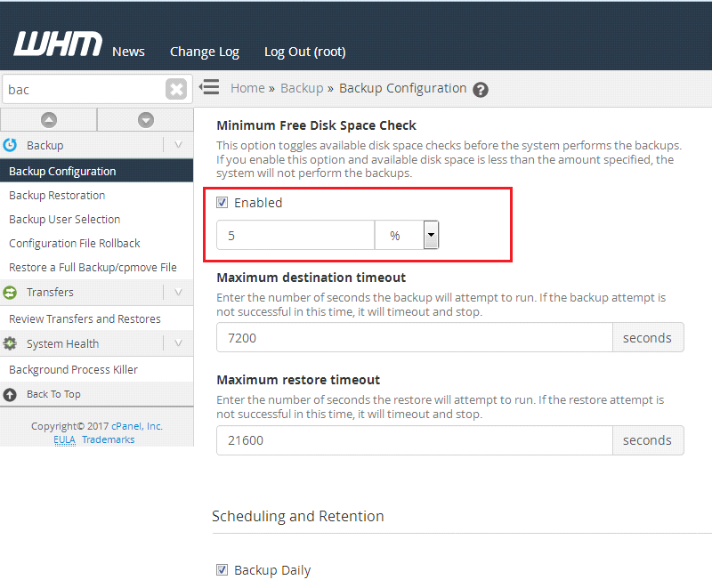Click the maximum destination timeout field
The height and width of the screenshot is (588, 712).
pos(415,337)
